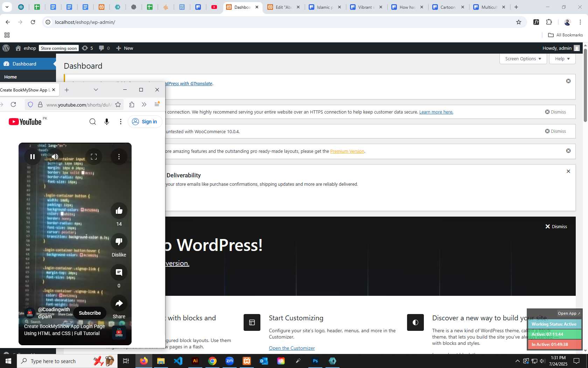Viewport: 588px width, 368px height.
Task: Open WordPress logo menu in admin bar
Action: click(x=6, y=48)
